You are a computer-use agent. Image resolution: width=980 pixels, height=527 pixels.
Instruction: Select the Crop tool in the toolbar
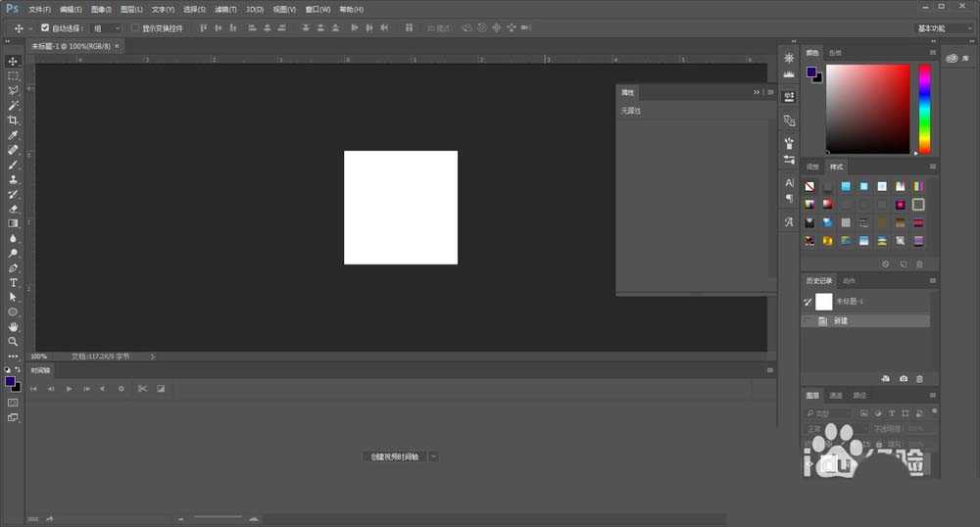pyautogui.click(x=13, y=120)
